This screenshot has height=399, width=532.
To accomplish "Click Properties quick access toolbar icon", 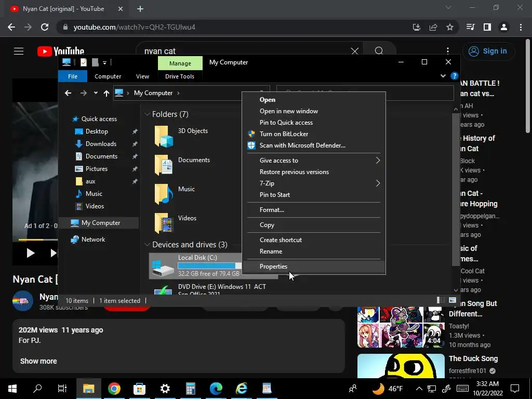I will coord(84,62).
